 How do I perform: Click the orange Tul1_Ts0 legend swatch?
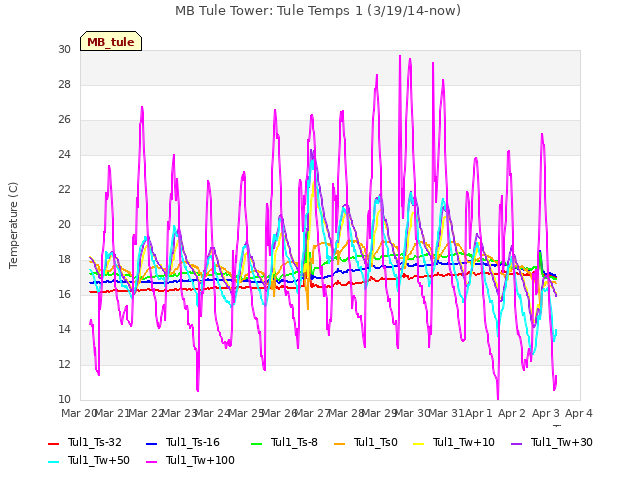340,444
